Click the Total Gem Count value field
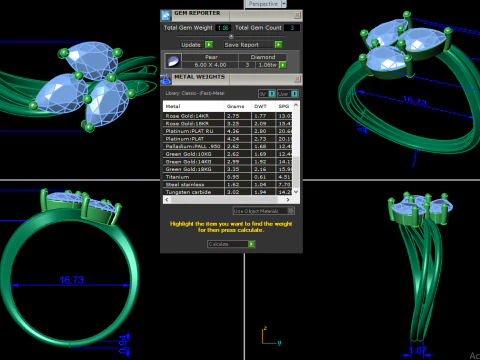This screenshot has width=480, height=360. [x=292, y=28]
